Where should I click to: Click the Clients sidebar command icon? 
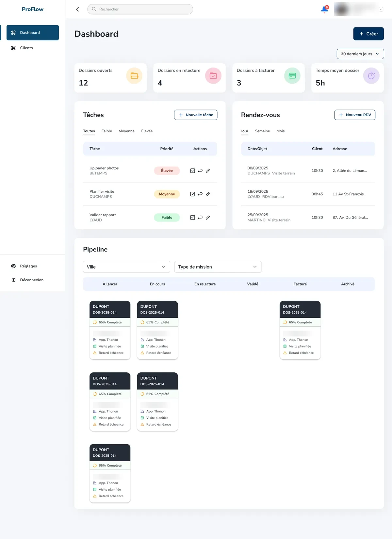(x=13, y=48)
